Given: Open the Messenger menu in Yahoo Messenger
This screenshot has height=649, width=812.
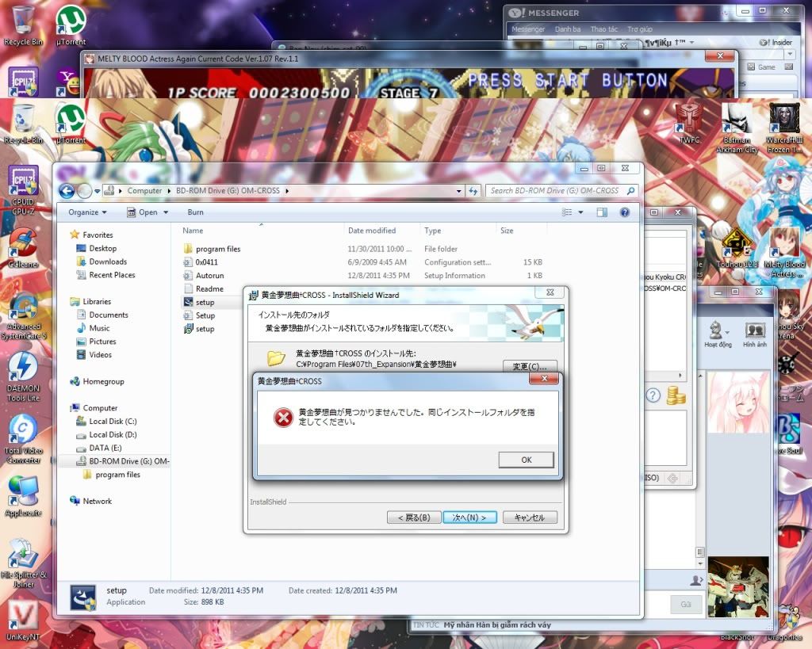Looking at the screenshot, I should pos(527,29).
